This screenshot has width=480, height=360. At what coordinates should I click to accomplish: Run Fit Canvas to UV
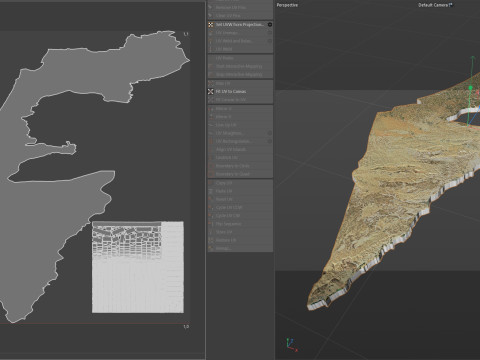[x=240, y=100]
